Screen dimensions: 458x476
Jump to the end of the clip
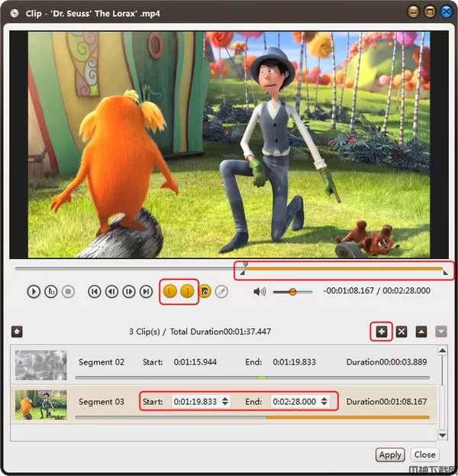point(147,292)
